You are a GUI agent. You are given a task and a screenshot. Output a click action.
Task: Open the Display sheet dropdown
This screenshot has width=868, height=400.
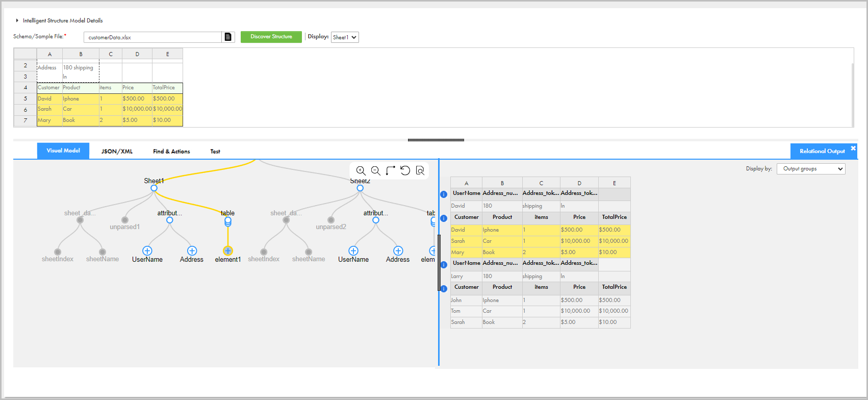point(345,37)
